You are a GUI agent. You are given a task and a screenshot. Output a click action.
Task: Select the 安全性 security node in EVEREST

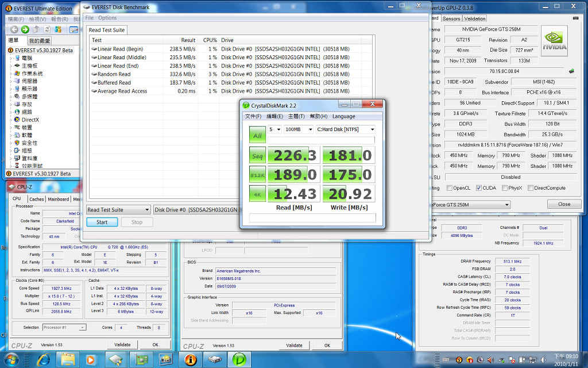pyautogui.click(x=30, y=143)
